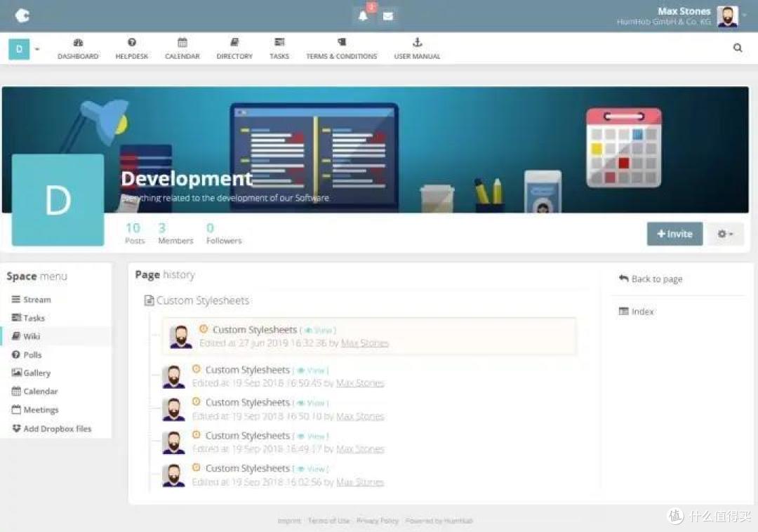The width and height of the screenshot is (758, 532).
Task: View the 0 Followers count
Action: click(224, 233)
